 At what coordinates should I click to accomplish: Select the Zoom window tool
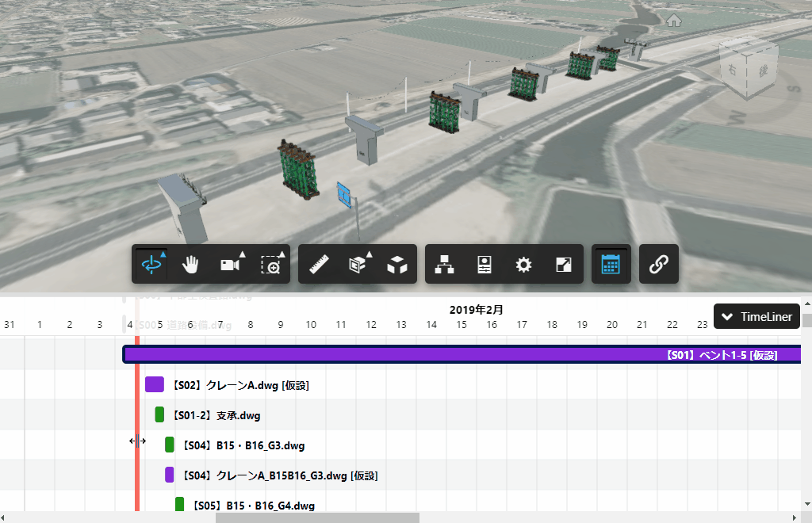click(x=271, y=265)
